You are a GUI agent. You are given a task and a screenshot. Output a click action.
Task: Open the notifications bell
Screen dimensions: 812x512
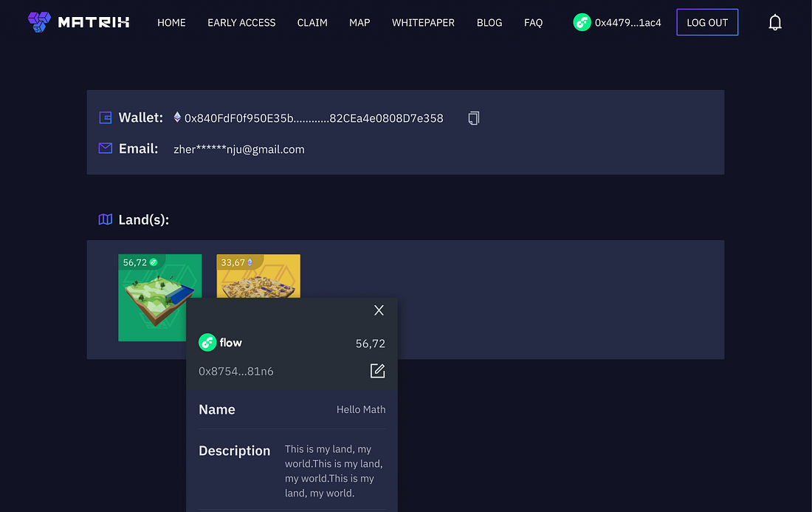click(774, 23)
